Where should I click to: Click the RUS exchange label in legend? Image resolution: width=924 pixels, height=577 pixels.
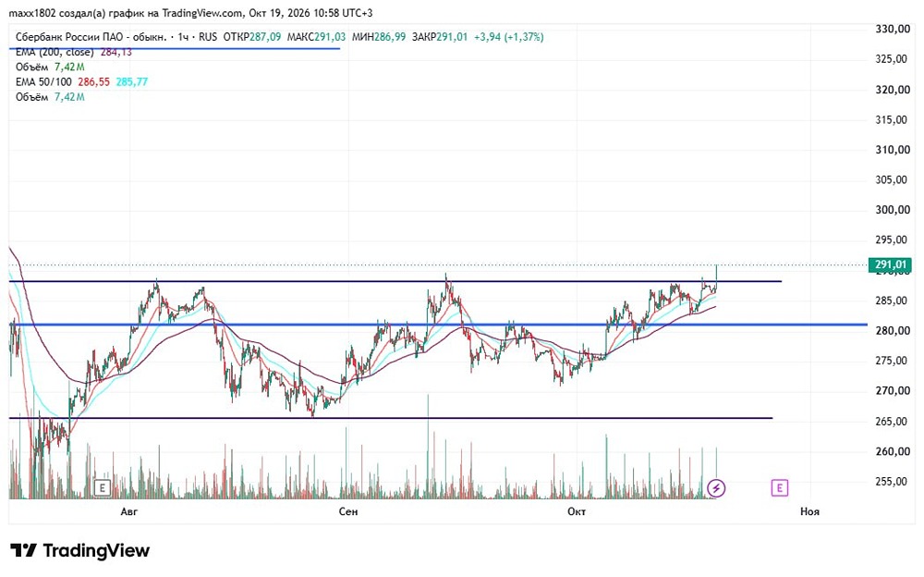(x=208, y=37)
